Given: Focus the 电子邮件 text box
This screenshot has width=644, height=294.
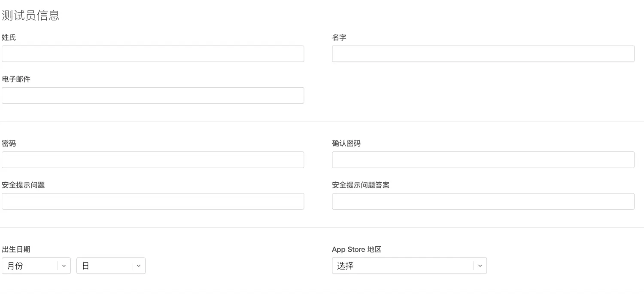Looking at the screenshot, I should point(153,95).
